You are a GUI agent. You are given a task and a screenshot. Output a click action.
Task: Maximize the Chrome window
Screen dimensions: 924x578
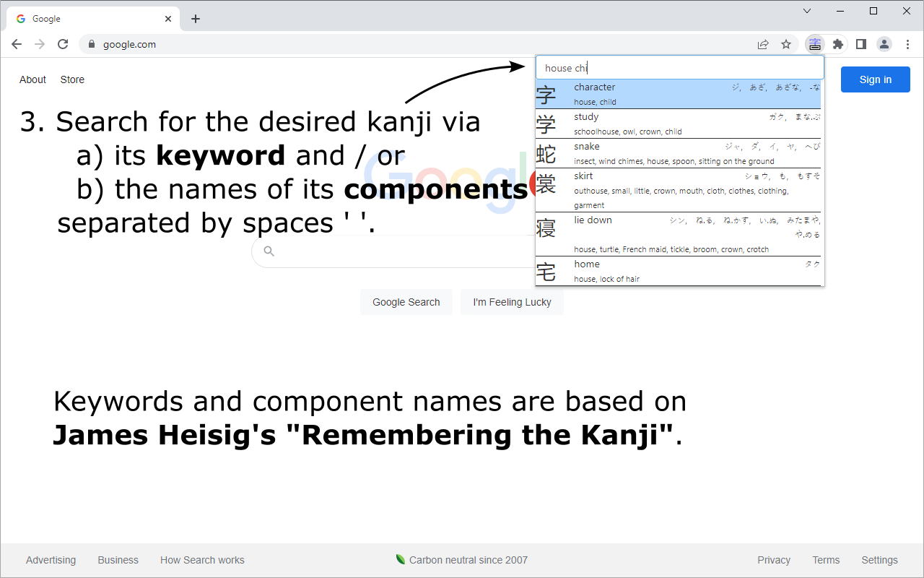[873, 11]
